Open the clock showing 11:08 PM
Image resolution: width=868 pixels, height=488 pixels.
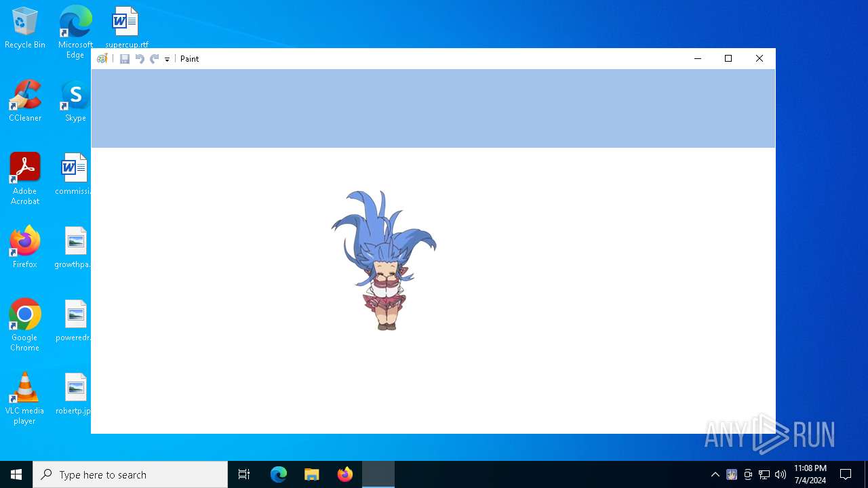click(x=810, y=474)
